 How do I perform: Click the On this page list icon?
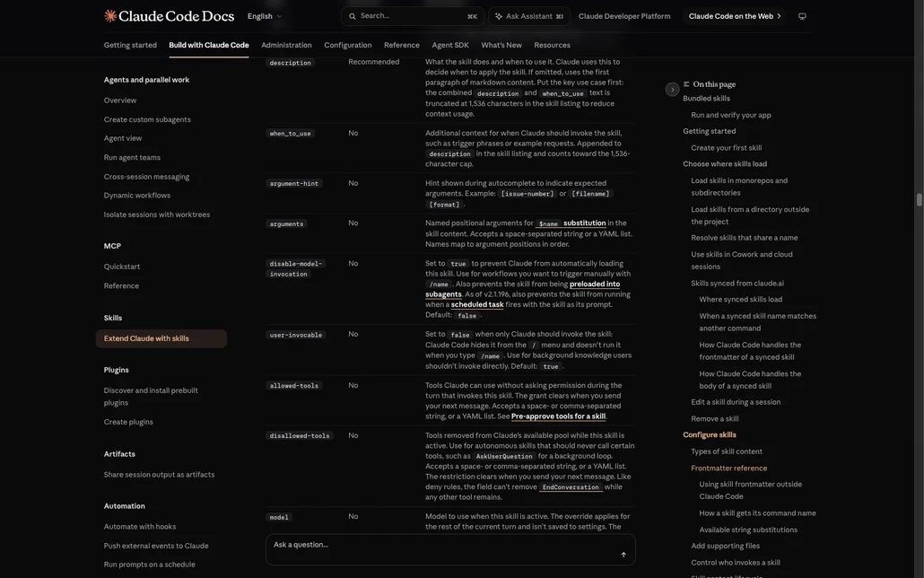click(x=686, y=84)
